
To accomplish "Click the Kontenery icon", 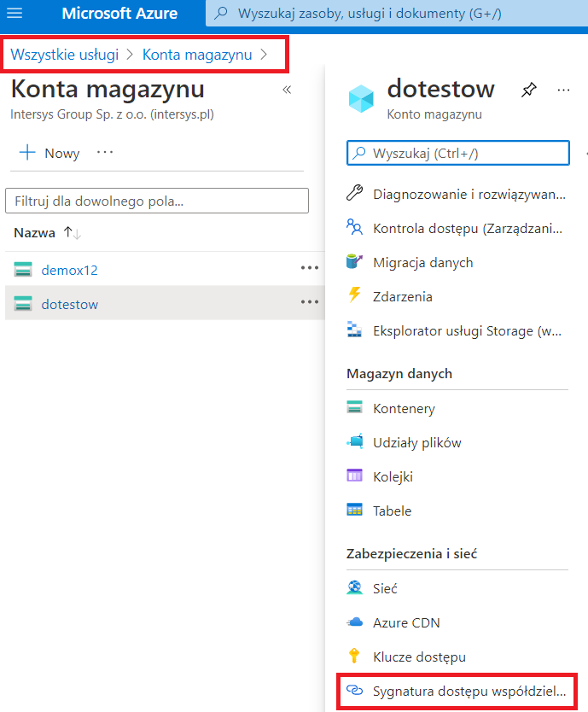I will pyautogui.click(x=355, y=407).
